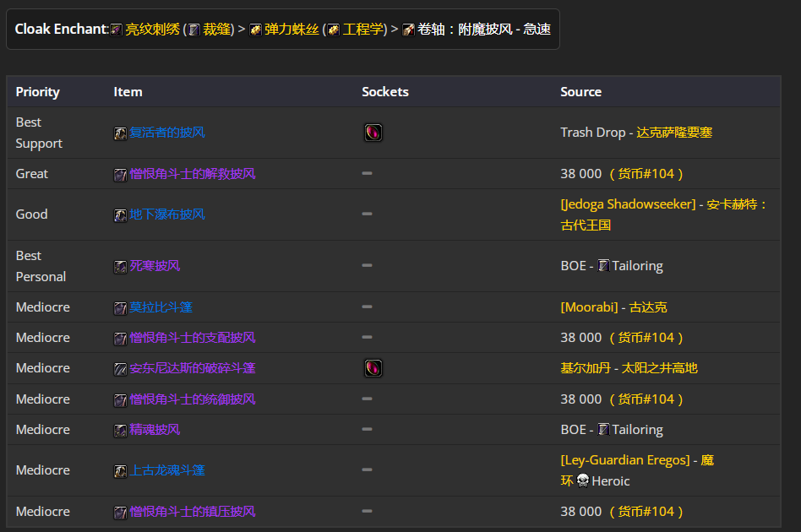The image size is (801, 532).
Task: Open 货币#104 link in 支配披风 row
Action: click(646, 338)
